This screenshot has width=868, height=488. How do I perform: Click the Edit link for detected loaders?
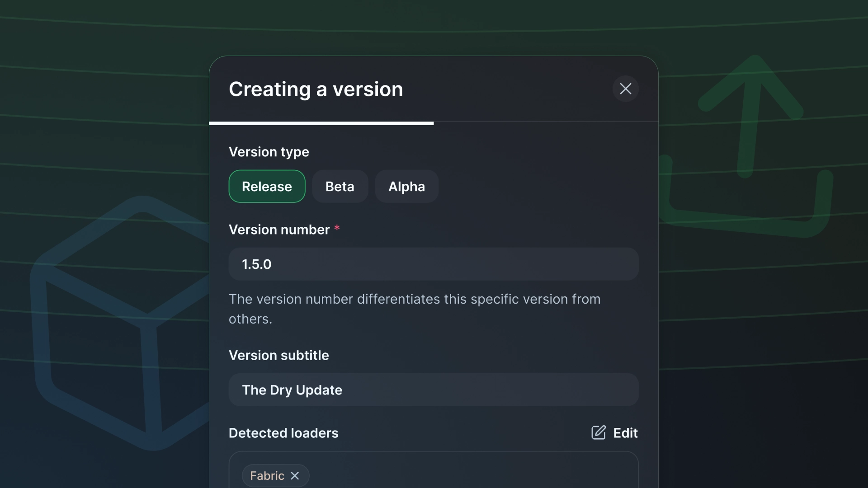(x=626, y=432)
